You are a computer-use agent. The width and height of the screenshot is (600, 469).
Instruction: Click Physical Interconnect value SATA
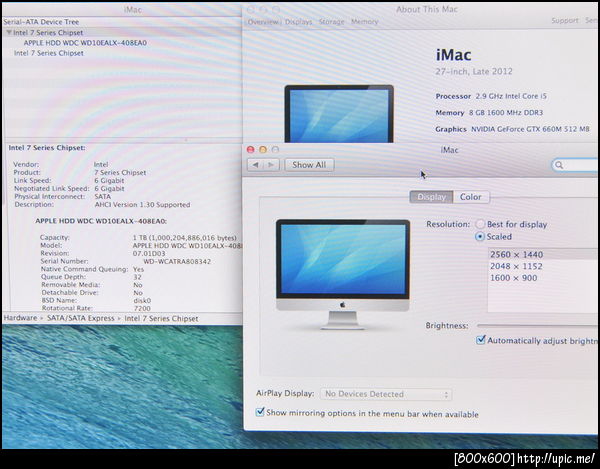[x=103, y=197]
